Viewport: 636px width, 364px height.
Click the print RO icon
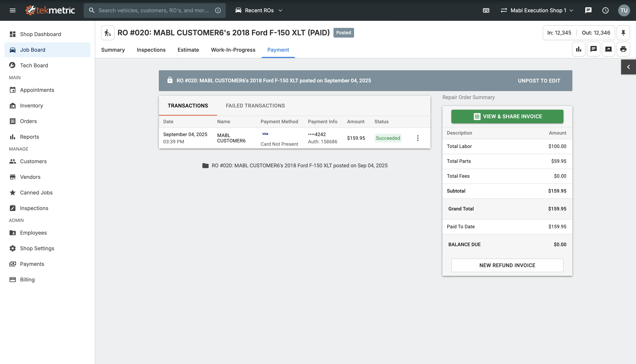[x=623, y=49]
